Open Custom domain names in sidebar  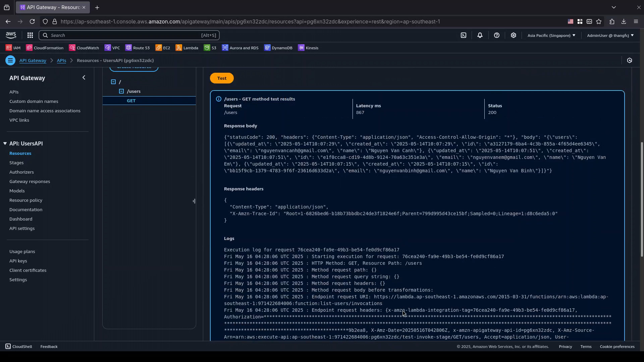34,101
